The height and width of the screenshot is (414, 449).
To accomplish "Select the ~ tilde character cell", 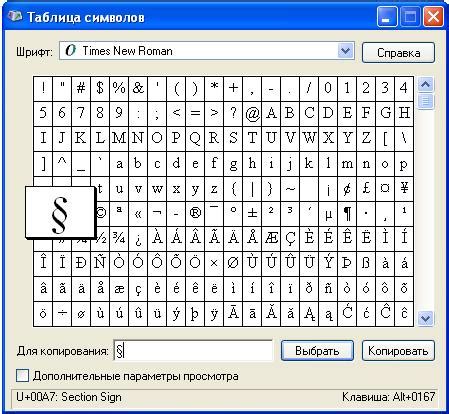I will (290, 189).
